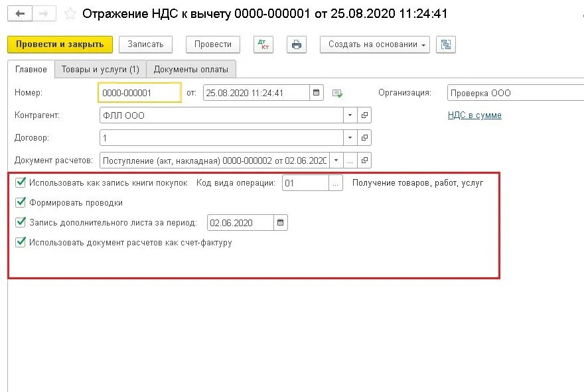Click the Записать button
The image size is (584, 392).
click(145, 44)
